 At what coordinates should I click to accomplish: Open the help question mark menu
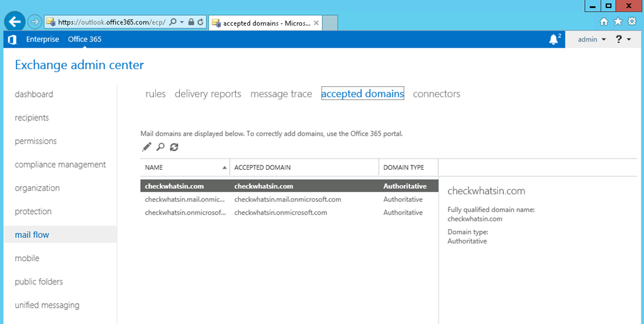tap(623, 40)
